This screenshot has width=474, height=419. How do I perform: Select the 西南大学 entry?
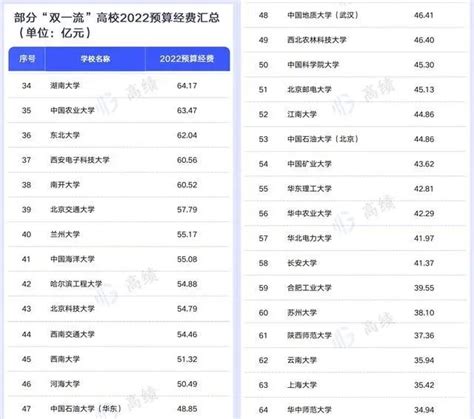[x=65, y=359]
